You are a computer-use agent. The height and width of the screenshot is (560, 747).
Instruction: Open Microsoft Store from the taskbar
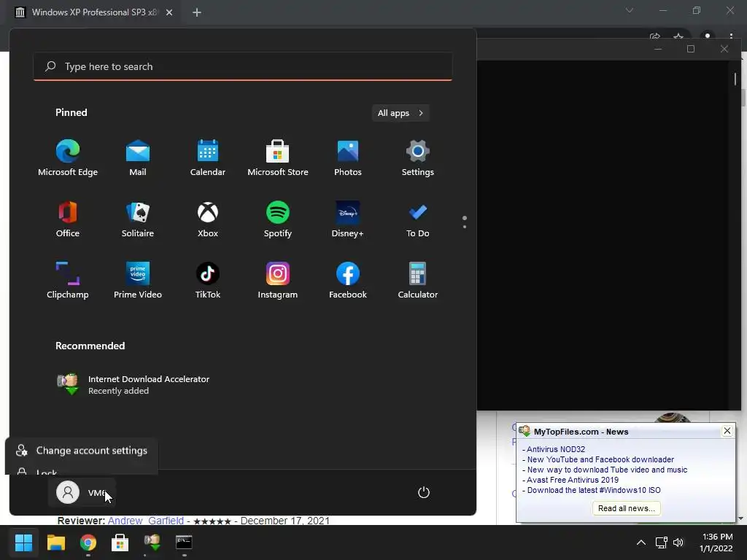pyautogui.click(x=120, y=542)
